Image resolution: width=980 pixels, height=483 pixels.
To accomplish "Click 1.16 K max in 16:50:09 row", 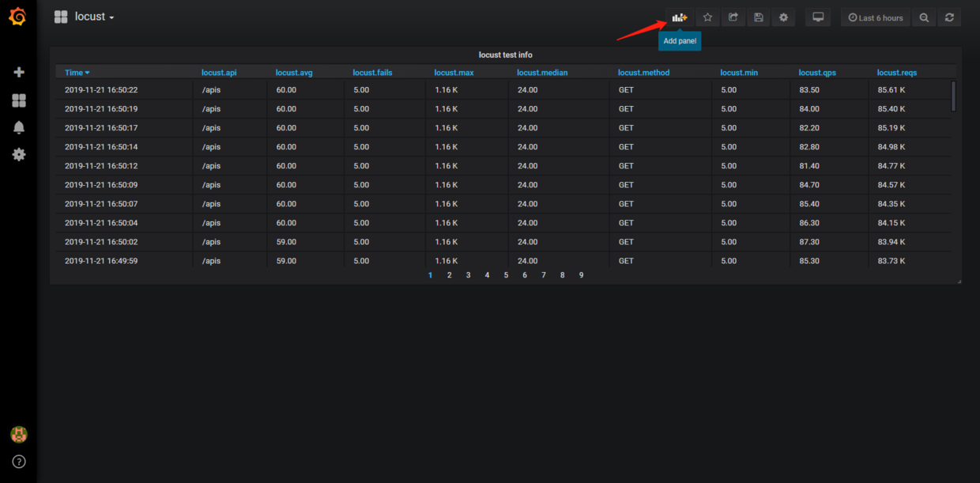I will coord(446,185).
